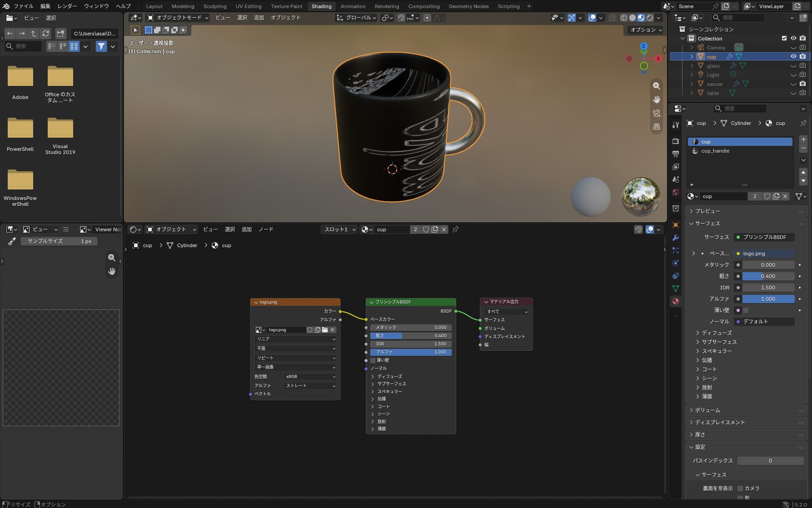Expand the Volume panel in properties
The height and width of the screenshot is (508, 812).
pyautogui.click(x=746, y=410)
